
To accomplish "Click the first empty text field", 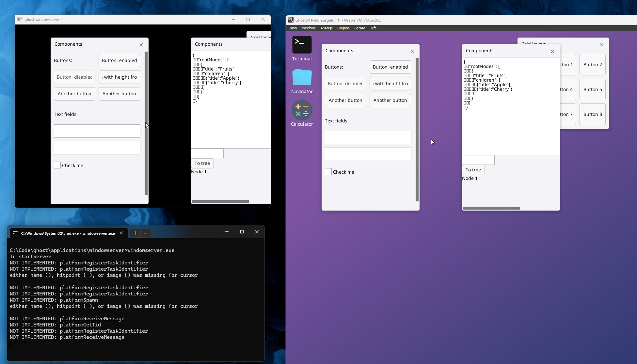I will pyautogui.click(x=97, y=131).
